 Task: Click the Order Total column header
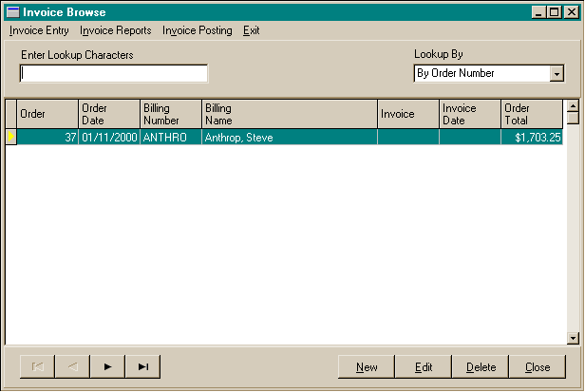pyautogui.click(x=532, y=114)
